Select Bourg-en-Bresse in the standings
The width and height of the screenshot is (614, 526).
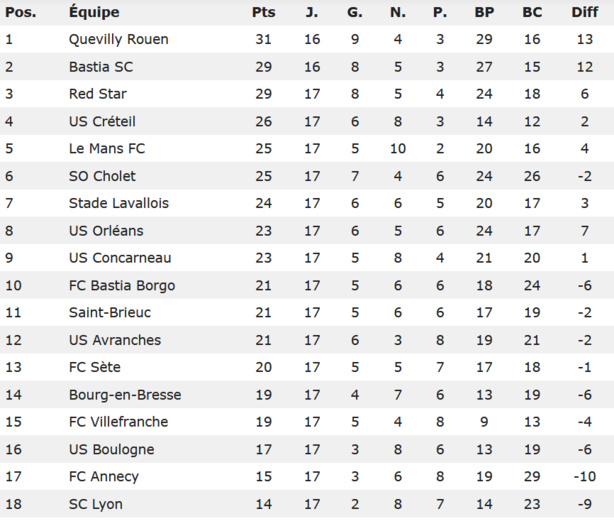tap(125, 395)
